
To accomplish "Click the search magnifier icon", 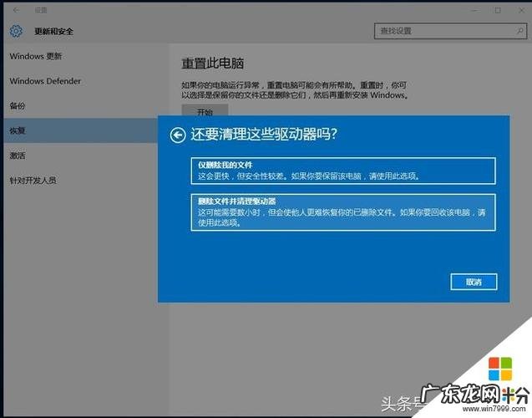I will click(x=519, y=31).
